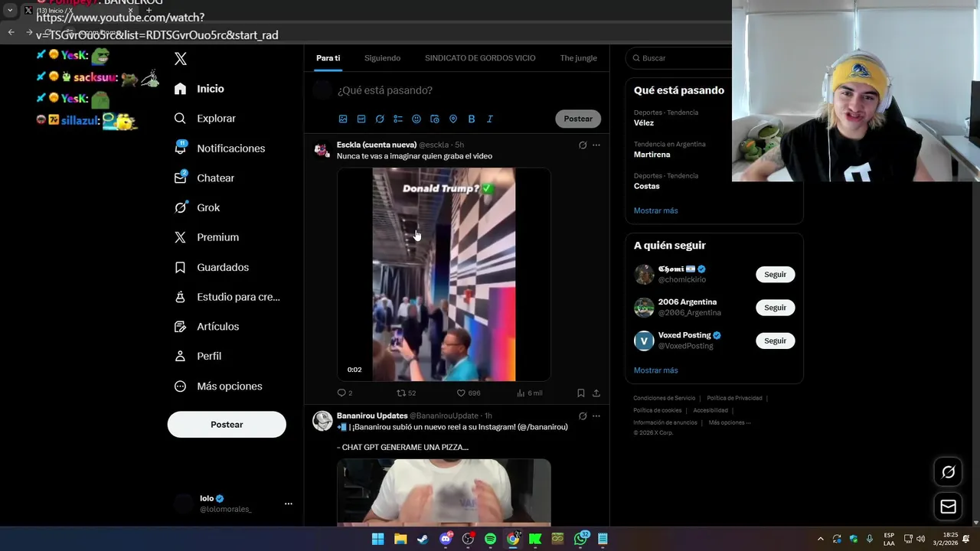
Task: Open floating messages envelope button
Action: [x=948, y=507]
